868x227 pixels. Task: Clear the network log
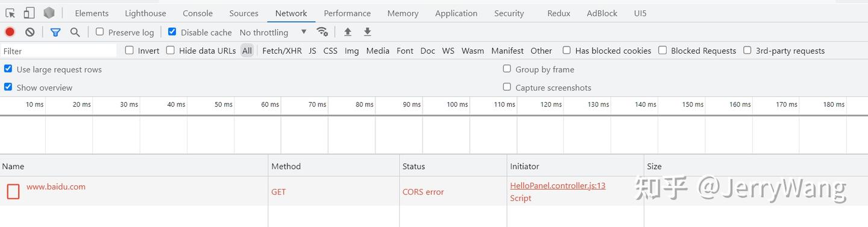pyautogui.click(x=30, y=32)
